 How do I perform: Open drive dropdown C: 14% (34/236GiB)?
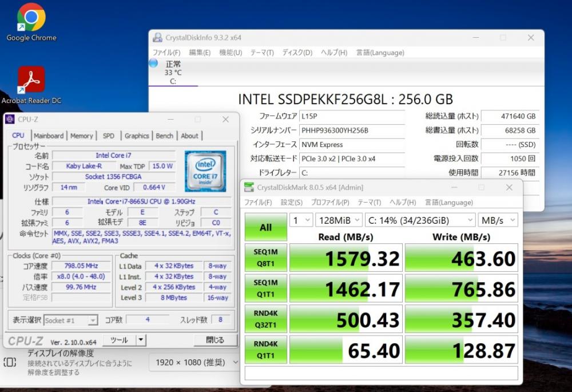[x=420, y=220]
